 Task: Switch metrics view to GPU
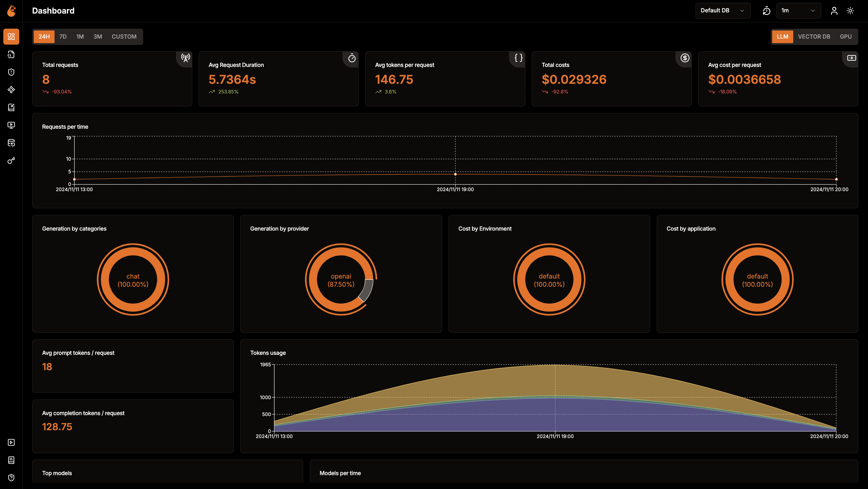tap(845, 37)
